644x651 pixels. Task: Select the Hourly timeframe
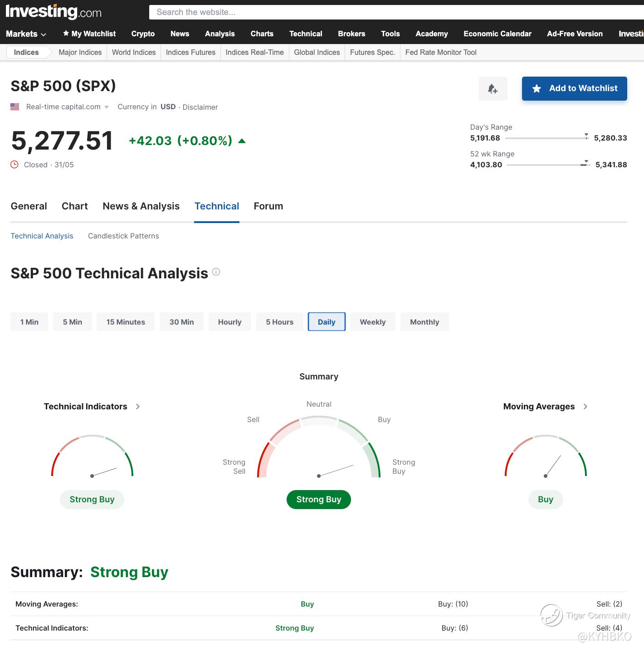click(229, 322)
